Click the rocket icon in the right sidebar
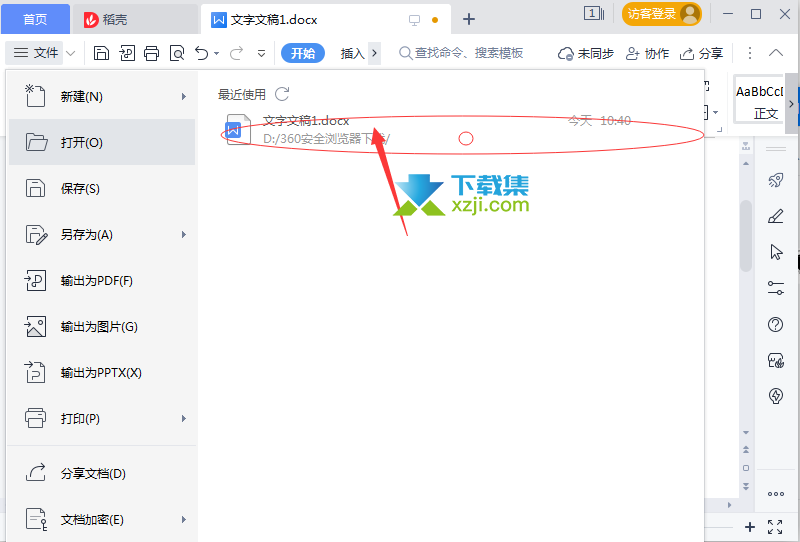The image size is (800, 542). pos(776,180)
